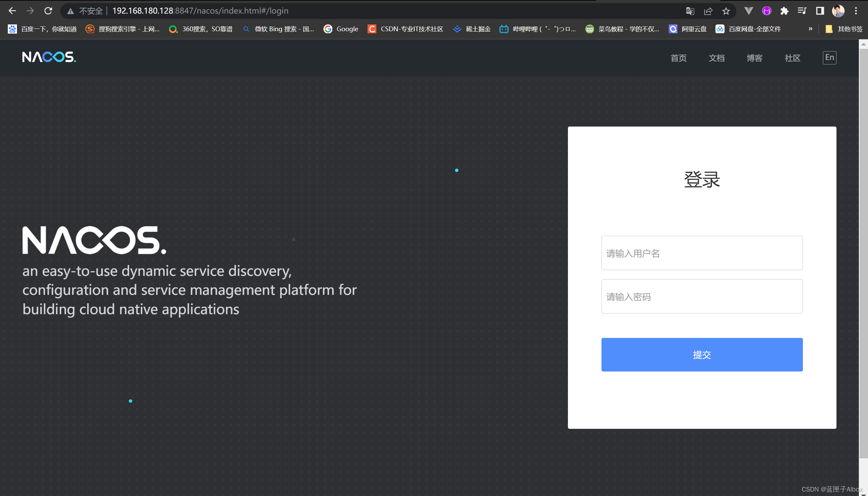Click the address bar URL
This screenshot has height=496, width=868.
200,11
